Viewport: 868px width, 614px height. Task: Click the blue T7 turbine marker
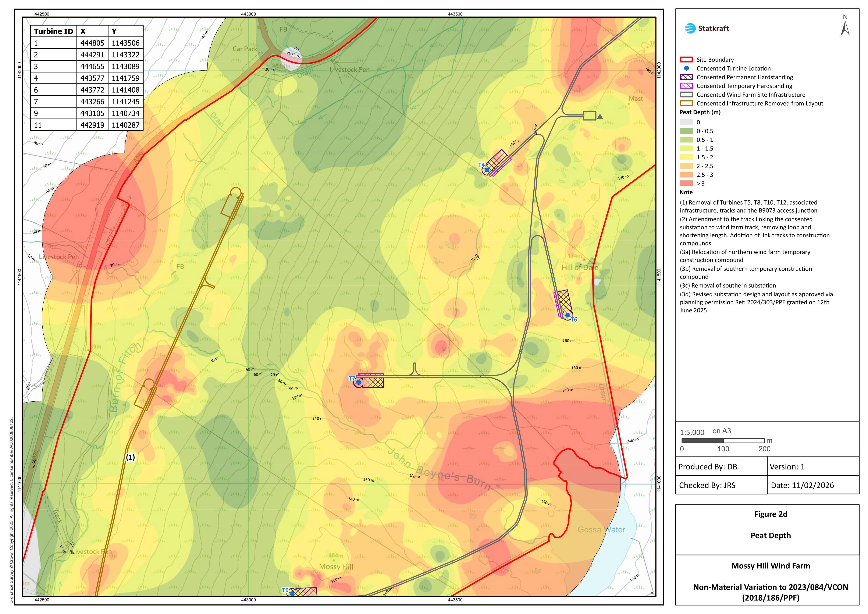[358, 382]
